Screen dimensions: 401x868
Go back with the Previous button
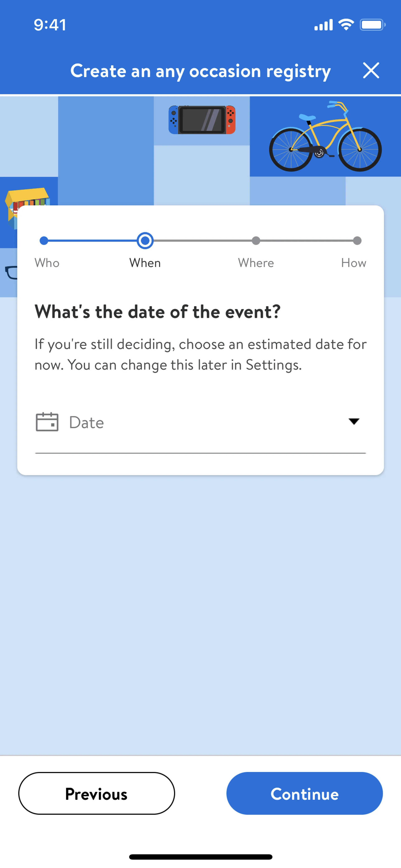pyautogui.click(x=96, y=793)
